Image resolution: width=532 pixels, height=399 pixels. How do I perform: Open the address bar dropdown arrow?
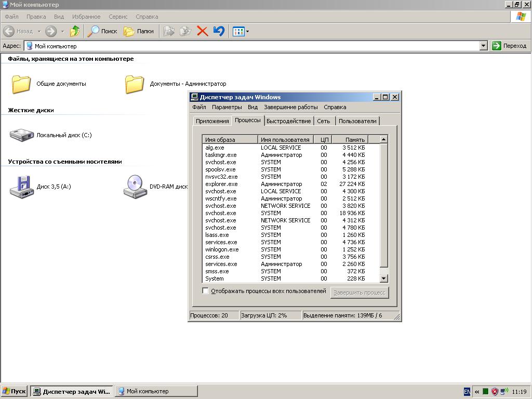coord(483,46)
